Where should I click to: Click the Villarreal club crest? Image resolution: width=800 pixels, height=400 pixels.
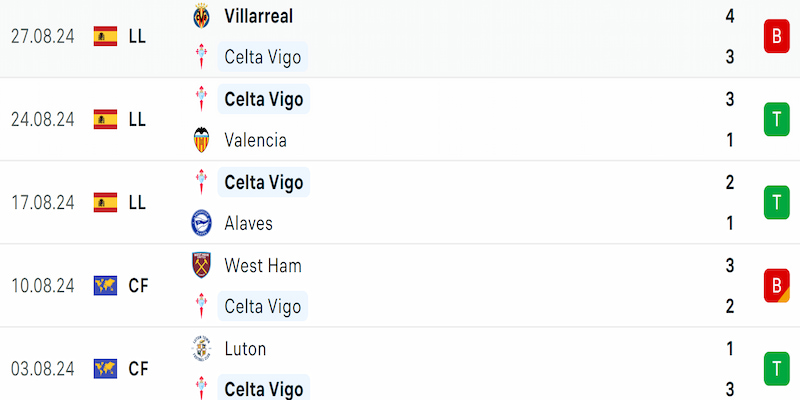[202, 16]
